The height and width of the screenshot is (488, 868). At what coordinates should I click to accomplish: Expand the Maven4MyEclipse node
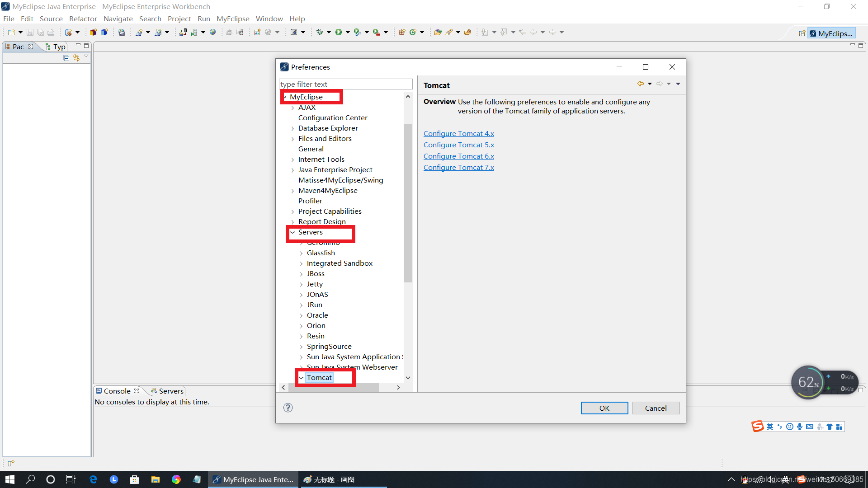tap(293, 191)
